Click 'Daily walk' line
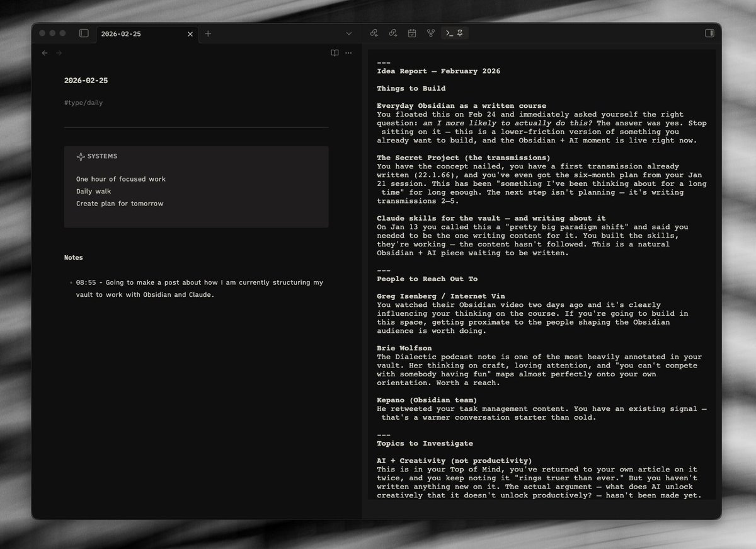 pos(94,191)
